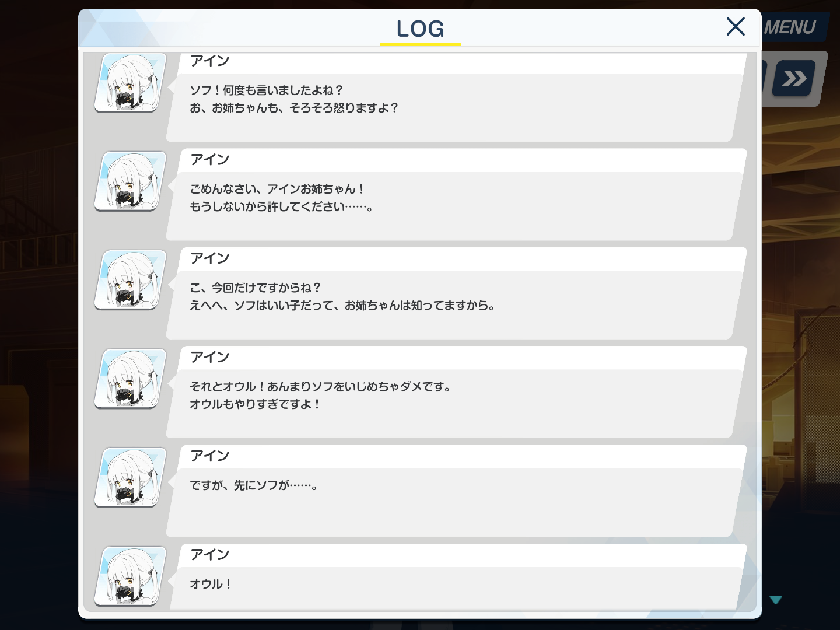Click the message 'ですが、先にソフが……。'
This screenshot has height=630, width=840.
pos(254,485)
